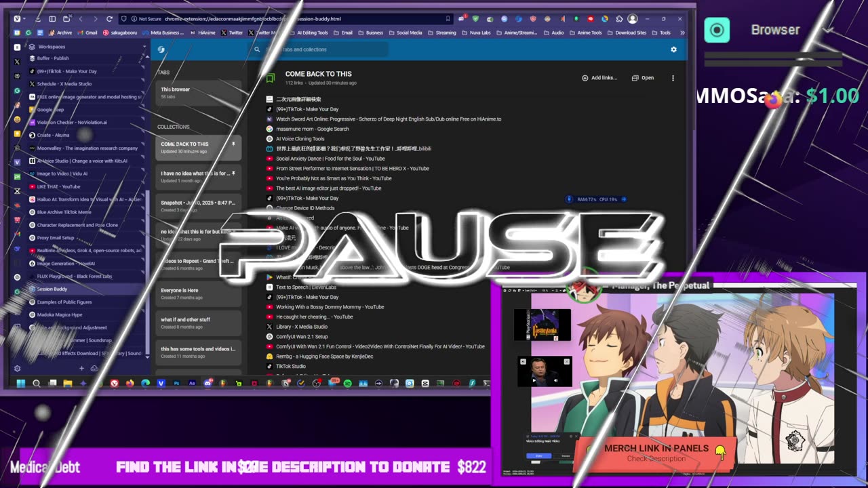868x488 pixels.
Task: Launch Firefox from the taskbar
Action: point(130,384)
